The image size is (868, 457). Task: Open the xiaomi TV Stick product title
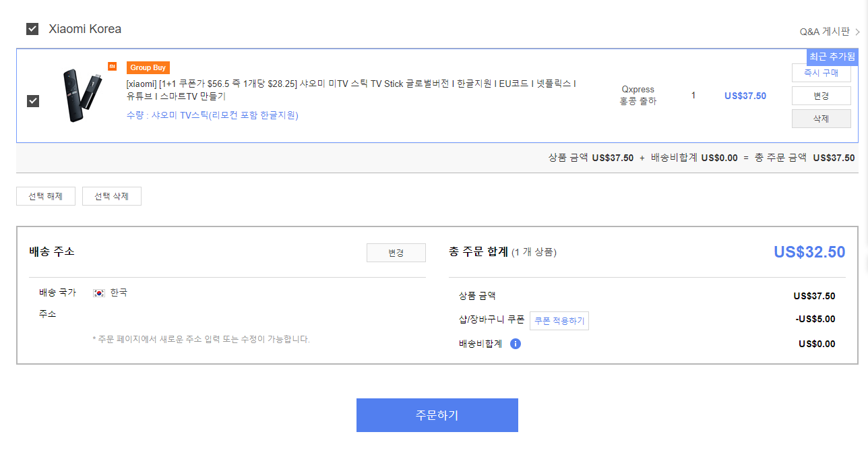tap(351, 90)
